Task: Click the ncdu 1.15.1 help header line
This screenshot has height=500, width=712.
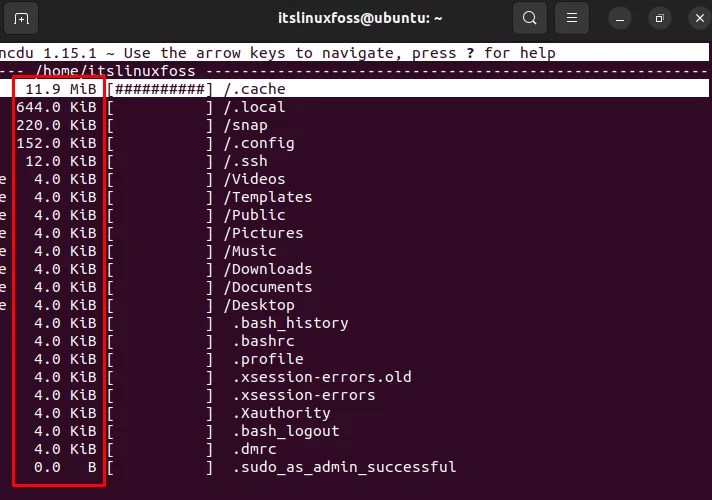Action: pyautogui.click(x=354, y=53)
